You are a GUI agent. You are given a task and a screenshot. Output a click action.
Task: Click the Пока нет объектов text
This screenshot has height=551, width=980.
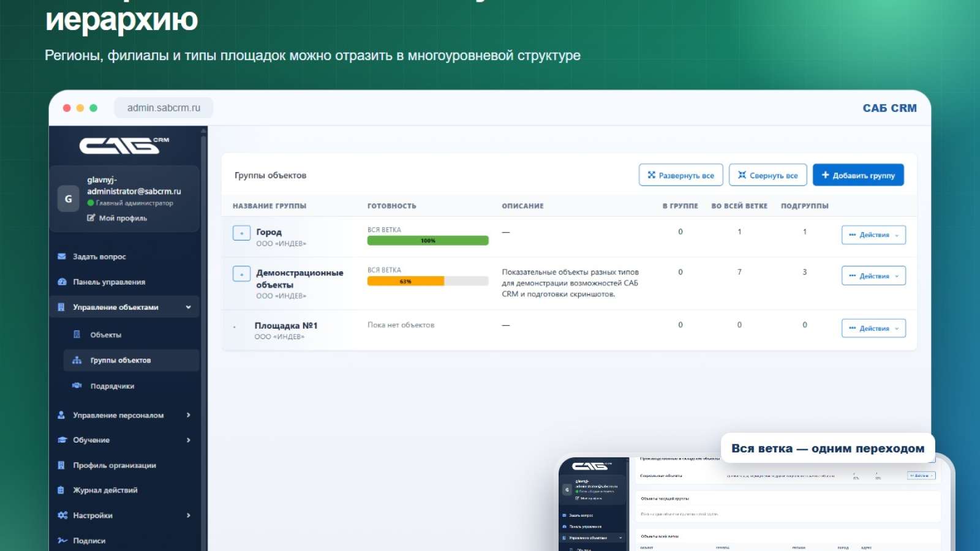pyautogui.click(x=401, y=325)
